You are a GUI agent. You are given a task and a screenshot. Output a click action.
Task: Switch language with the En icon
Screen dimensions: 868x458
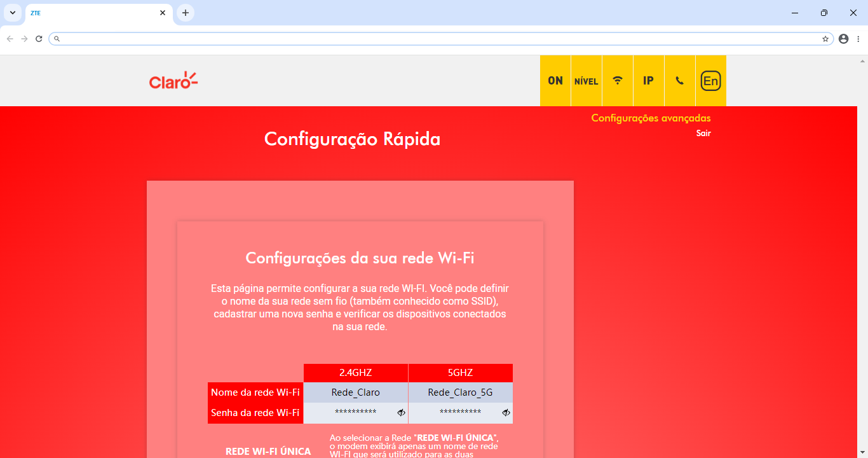[711, 81]
